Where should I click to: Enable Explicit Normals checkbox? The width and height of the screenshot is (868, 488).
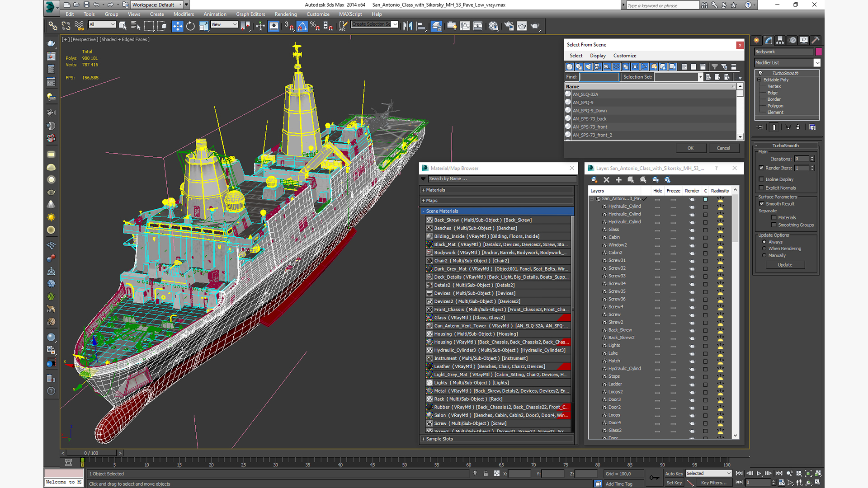click(761, 188)
